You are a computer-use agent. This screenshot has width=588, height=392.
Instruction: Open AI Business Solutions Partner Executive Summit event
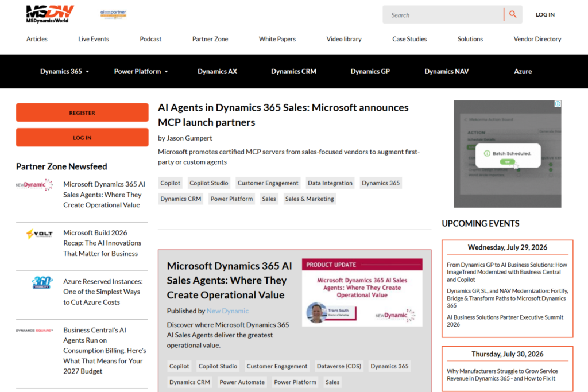(505, 321)
